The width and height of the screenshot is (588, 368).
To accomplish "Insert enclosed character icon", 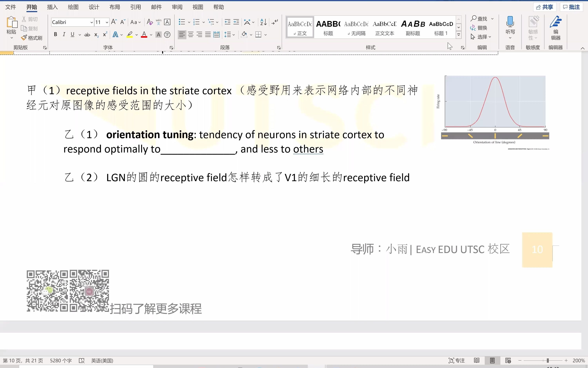I will click(167, 35).
